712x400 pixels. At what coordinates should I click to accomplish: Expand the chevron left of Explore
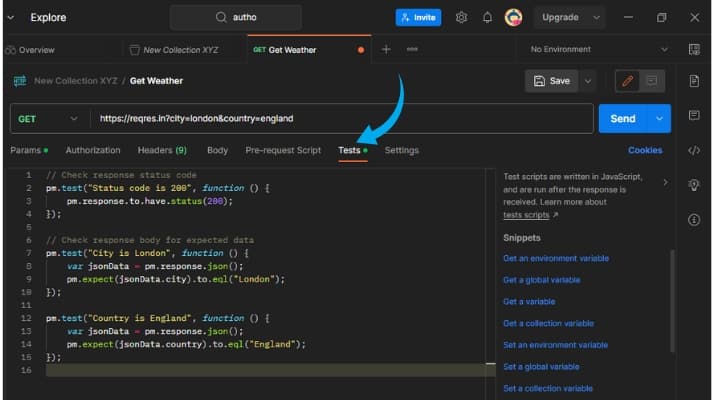(x=11, y=18)
